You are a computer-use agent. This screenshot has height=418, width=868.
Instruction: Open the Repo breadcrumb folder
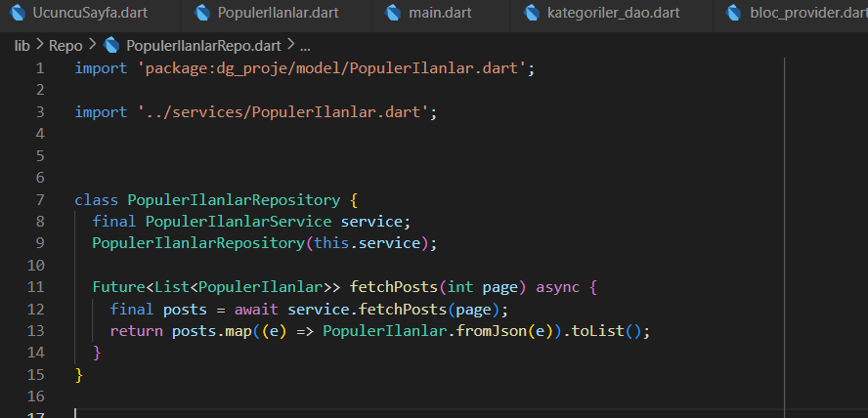coord(65,46)
